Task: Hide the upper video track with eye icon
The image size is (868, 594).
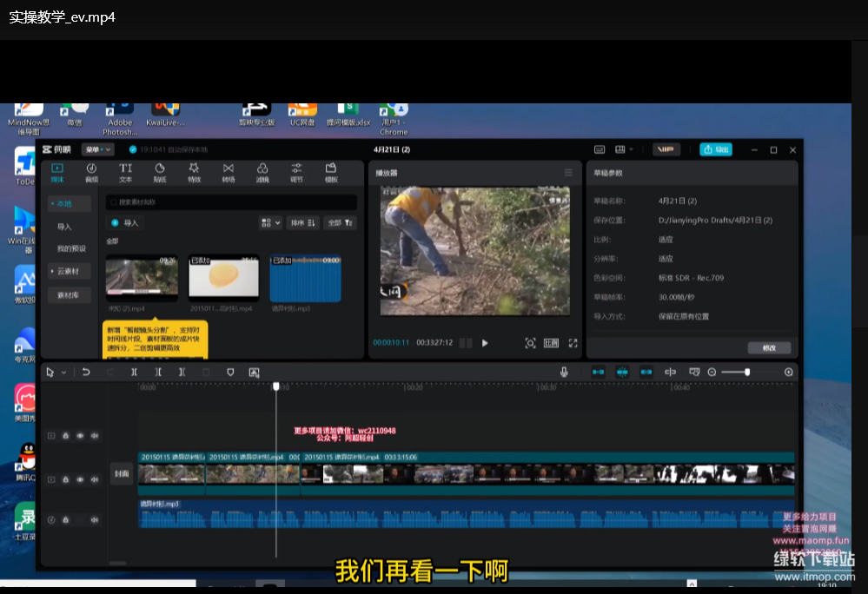Action: pyautogui.click(x=80, y=436)
